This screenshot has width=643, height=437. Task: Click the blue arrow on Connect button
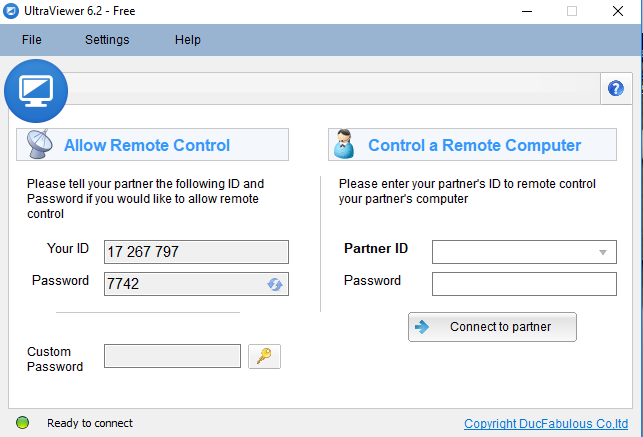coord(422,327)
